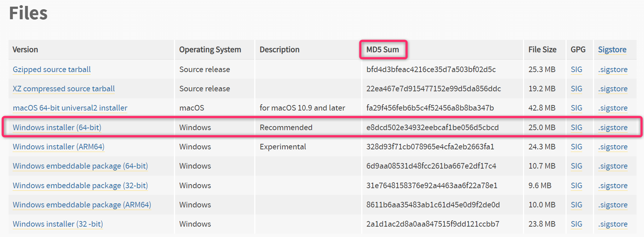This screenshot has height=237, width=644.
Task: Click SIG link for Windows installer (64-bit)
Action: click(x=576, y=128)
